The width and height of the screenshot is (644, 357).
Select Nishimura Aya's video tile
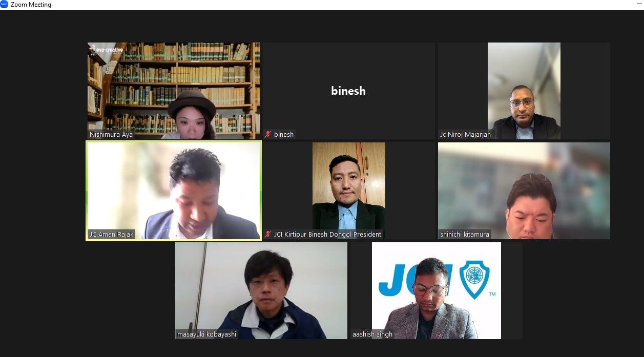click(174, 91)
